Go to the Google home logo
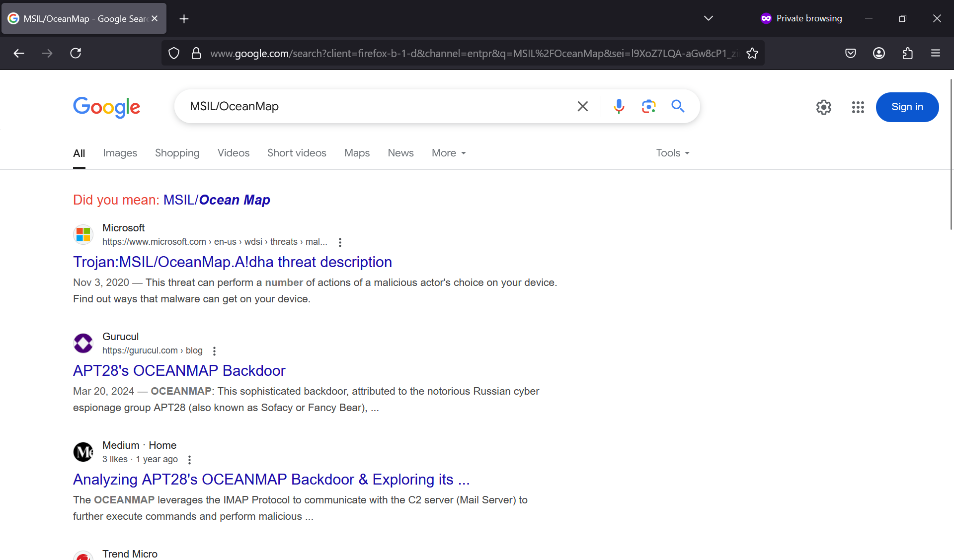This screenshot has height=560, width=954. point(107,107)
